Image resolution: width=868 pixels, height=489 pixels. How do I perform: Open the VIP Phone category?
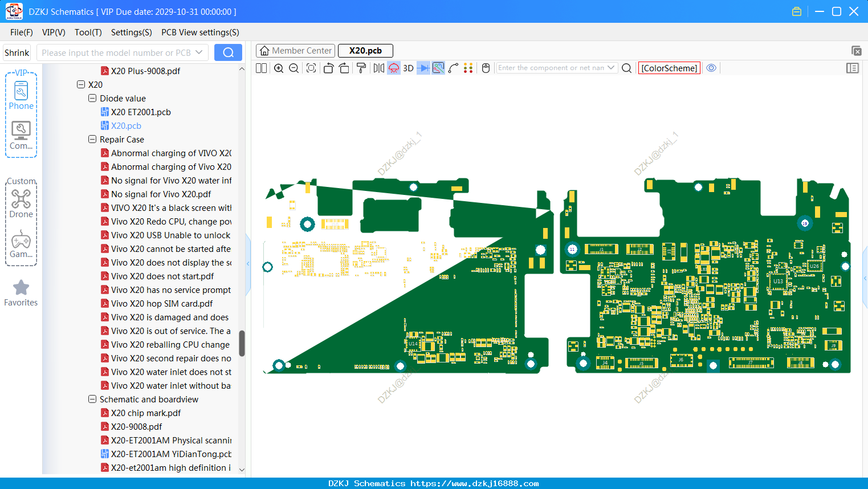21,94
